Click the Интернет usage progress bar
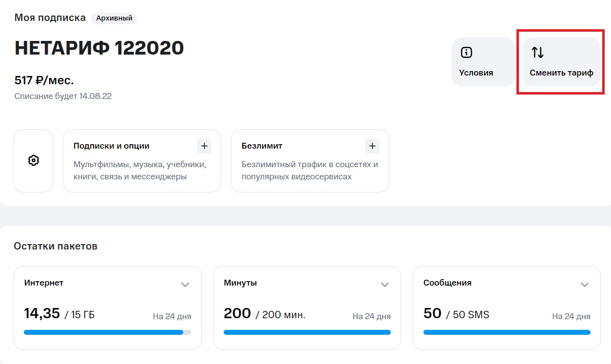The height and width of the screenshot is (364, 611). click(x=107, y=332)
